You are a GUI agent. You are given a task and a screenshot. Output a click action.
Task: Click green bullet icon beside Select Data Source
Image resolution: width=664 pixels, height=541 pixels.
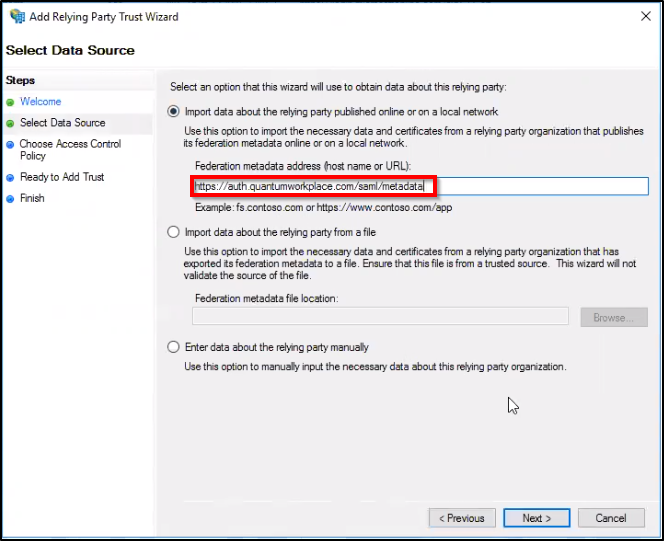[10, 124]
